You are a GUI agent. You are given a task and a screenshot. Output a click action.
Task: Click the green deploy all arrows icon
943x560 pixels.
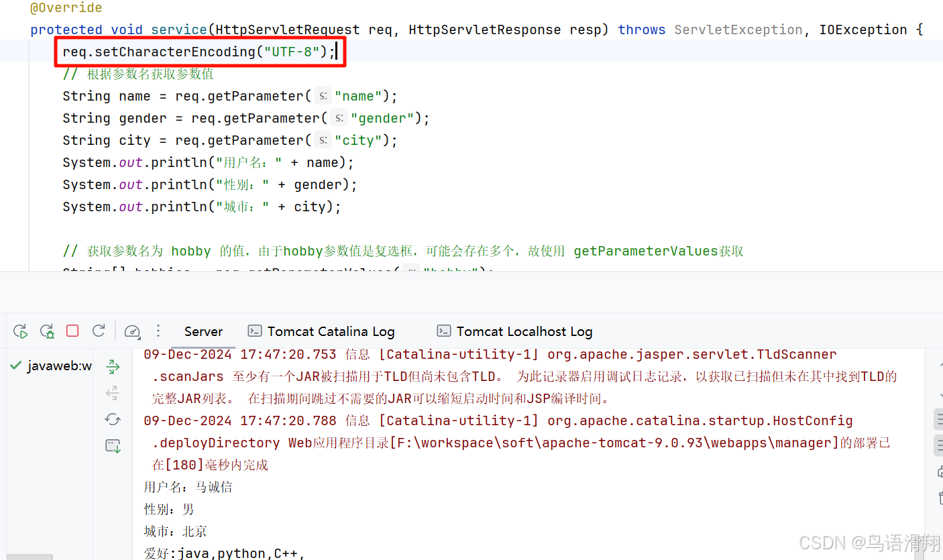[113, 366]
